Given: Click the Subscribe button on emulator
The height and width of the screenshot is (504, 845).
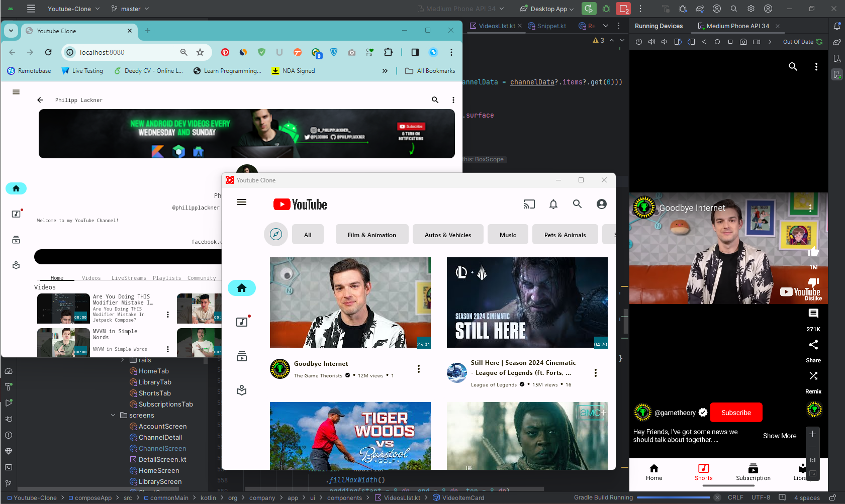Looking at the screenshot, I should (x=736, y=413).
